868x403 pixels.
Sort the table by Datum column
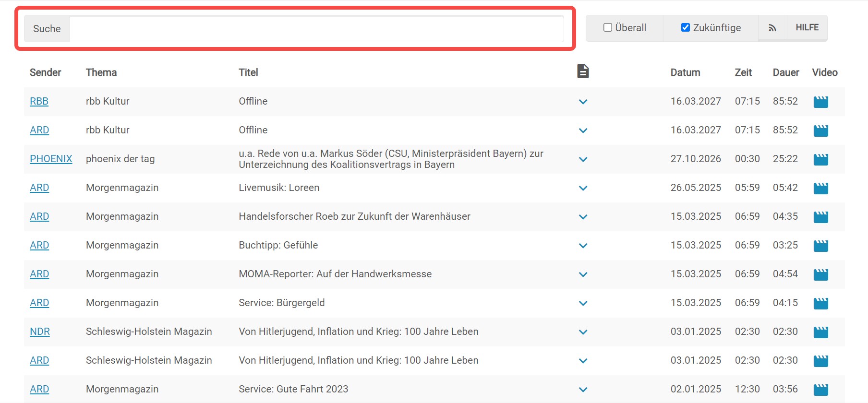tap(685, 72)
